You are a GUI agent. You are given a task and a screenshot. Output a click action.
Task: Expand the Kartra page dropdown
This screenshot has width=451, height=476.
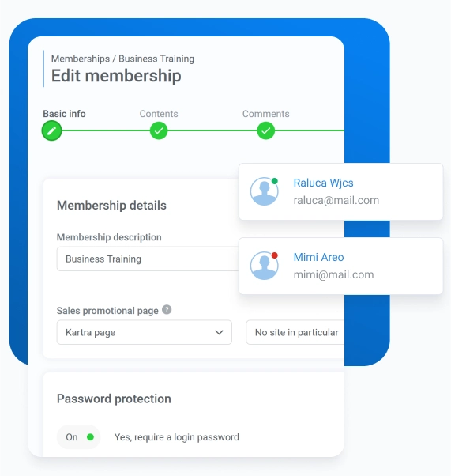pyautogui.click(x=145, y=332)
